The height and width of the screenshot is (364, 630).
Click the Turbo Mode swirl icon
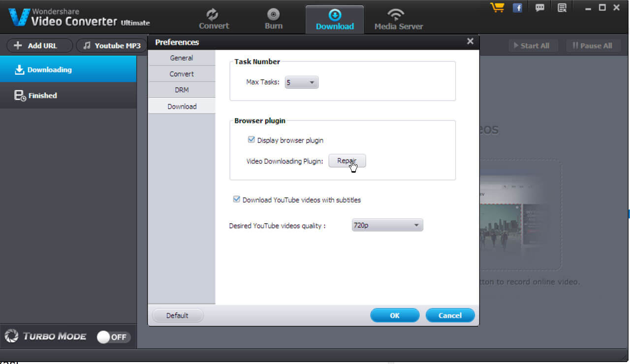point(11,336)
